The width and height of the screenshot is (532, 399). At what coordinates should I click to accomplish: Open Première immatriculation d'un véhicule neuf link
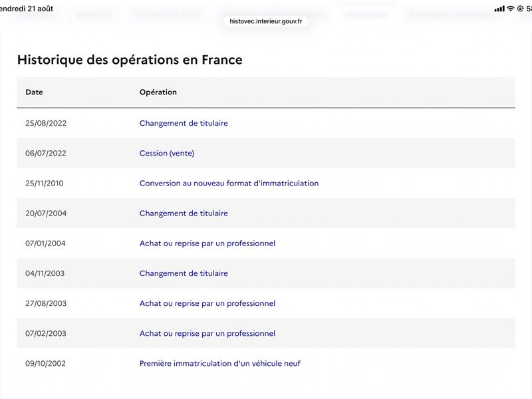(x=220, y=363)
